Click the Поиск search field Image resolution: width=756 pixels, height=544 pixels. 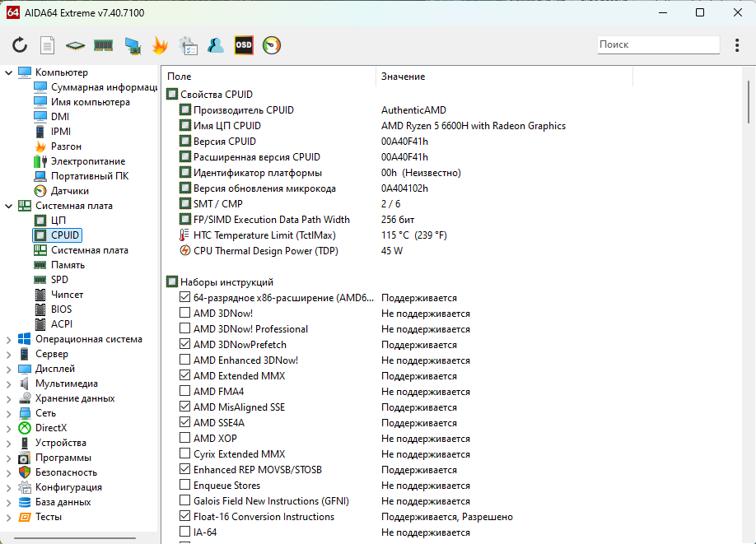[657, 45]
